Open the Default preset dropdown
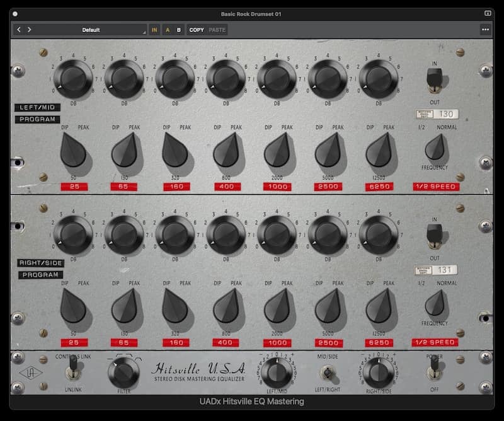 91,30
